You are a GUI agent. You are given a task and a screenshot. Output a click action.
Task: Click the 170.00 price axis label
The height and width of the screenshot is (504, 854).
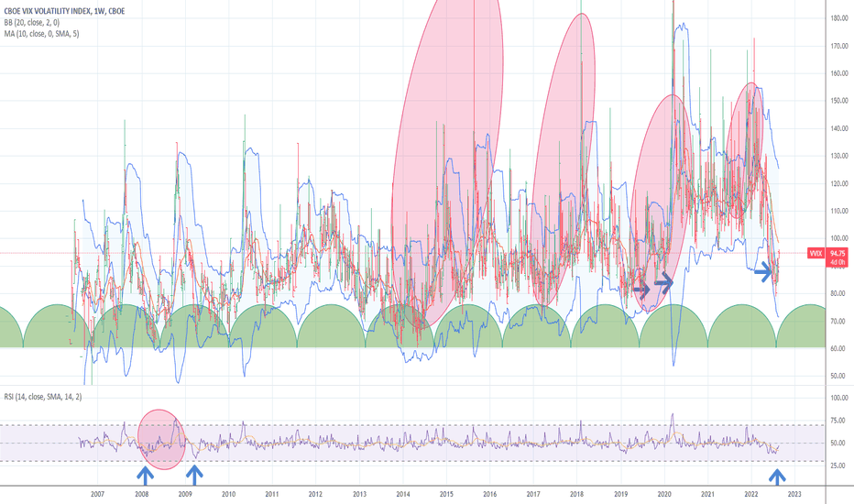(839, 47)
